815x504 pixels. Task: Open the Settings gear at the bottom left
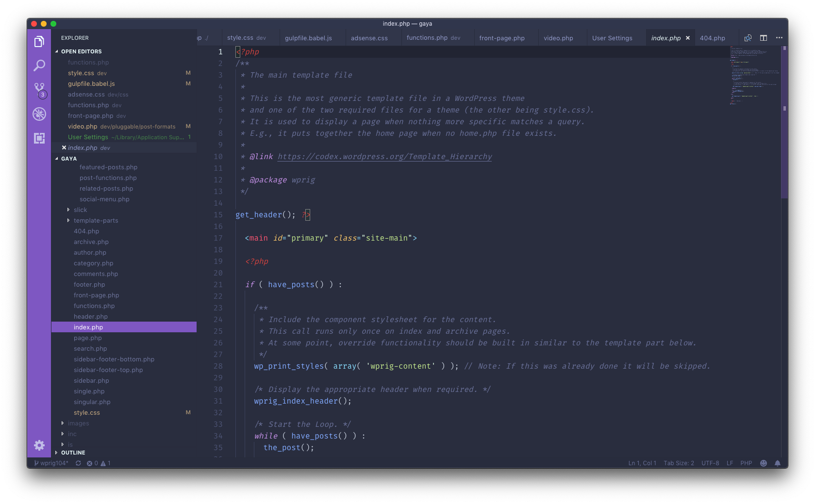(x=39, y=445)
